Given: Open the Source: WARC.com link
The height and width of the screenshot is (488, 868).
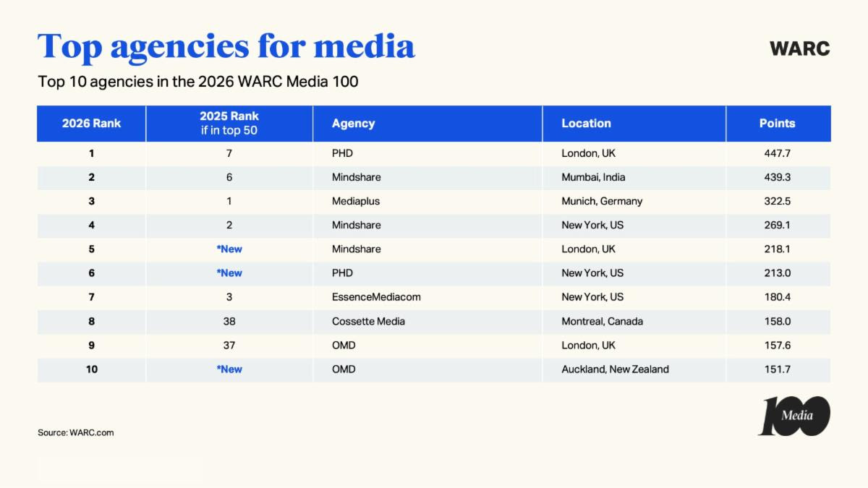Looking at the screenshot, I should [75, 432].
